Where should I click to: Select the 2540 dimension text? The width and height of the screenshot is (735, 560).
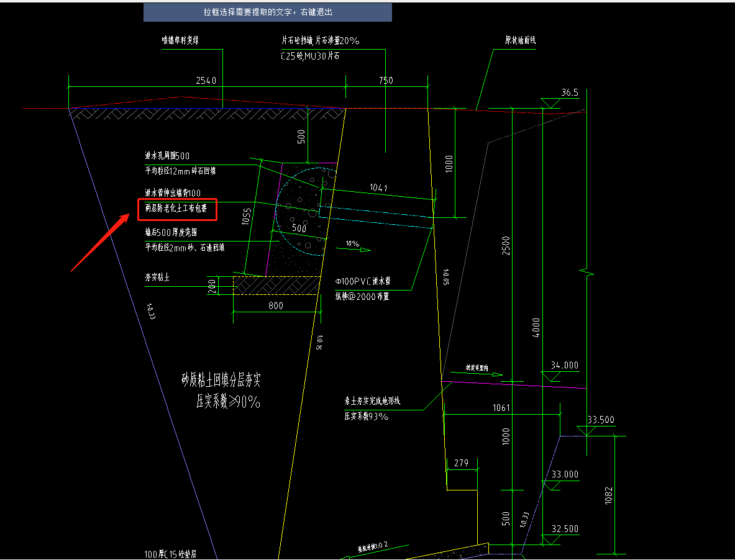206,80
